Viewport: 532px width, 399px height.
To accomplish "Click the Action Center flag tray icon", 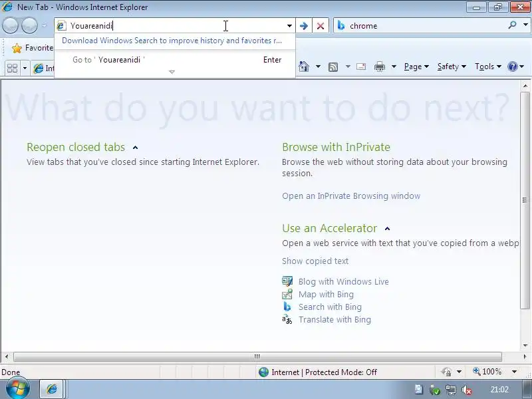I will click(419, 390).
